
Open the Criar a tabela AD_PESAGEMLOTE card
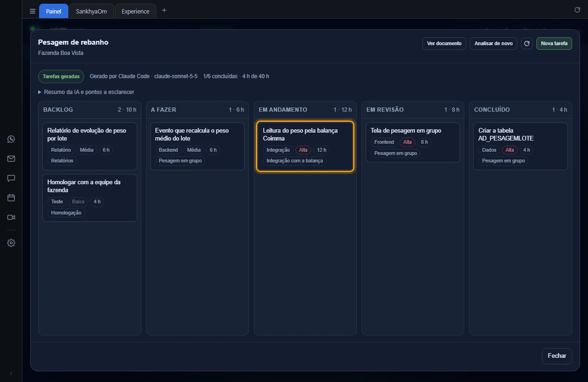coord(521,146)
